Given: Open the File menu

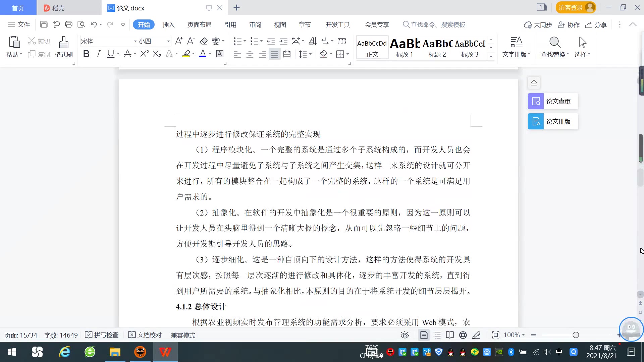Looking at the screenshot, I should (x=19, y=24).
